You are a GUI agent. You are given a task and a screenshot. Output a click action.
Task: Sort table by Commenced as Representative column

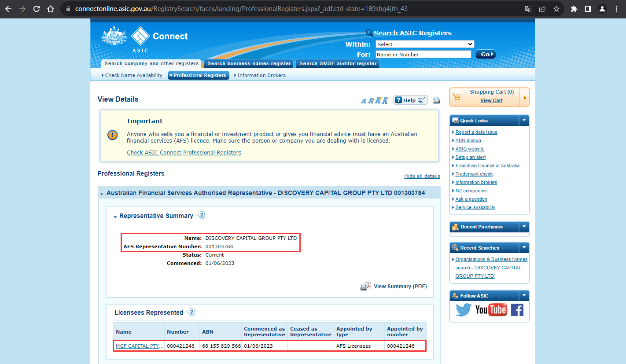(264, 331)
